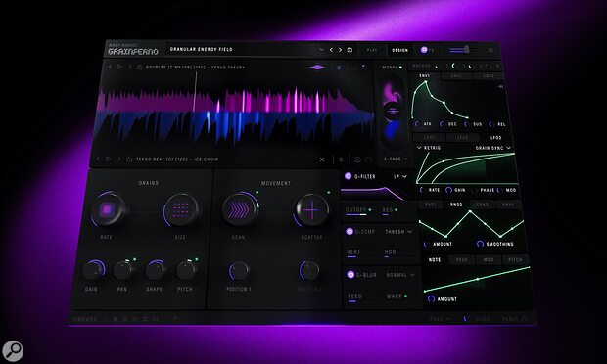
Task: Open the Poly voice mode dropdown
Action: click(441, 319)
